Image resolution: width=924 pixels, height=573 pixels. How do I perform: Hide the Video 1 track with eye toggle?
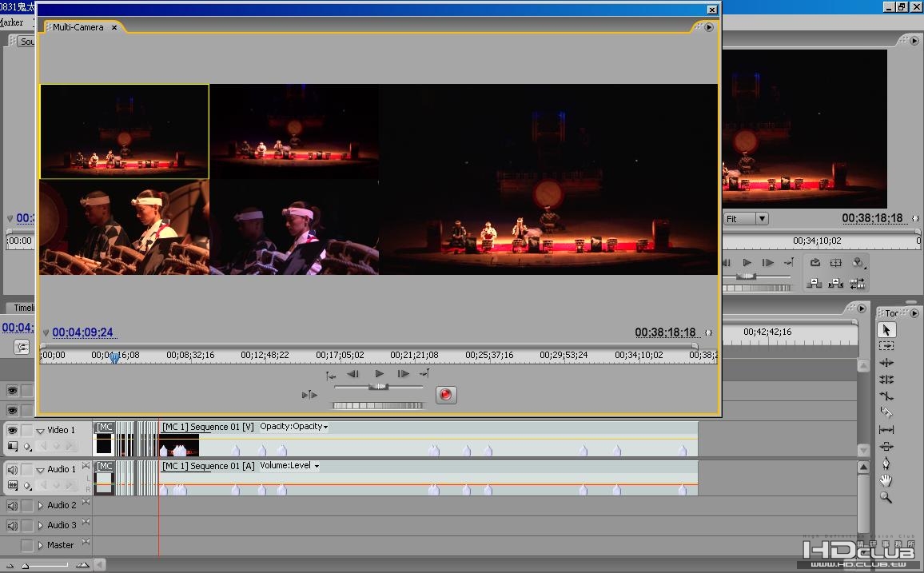tap(12, 430)
